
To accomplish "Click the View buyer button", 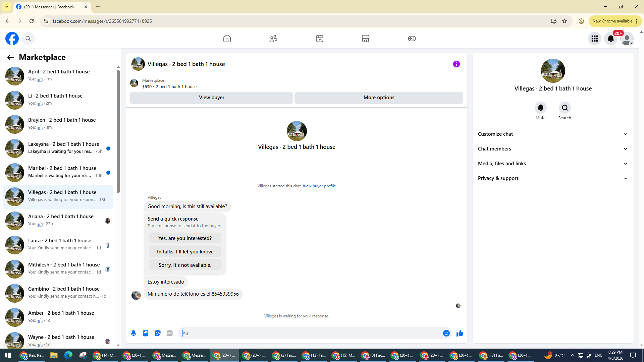I will coord(211,98).
